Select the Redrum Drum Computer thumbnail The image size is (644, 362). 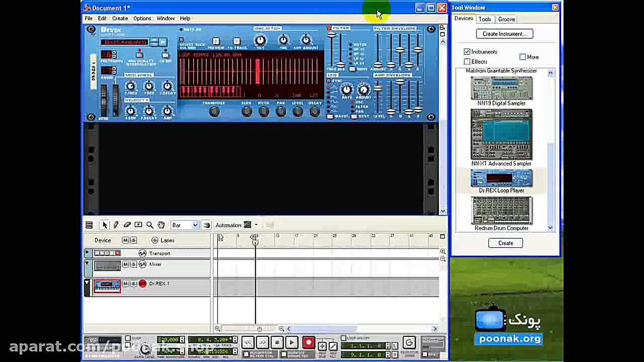[502, 211]
